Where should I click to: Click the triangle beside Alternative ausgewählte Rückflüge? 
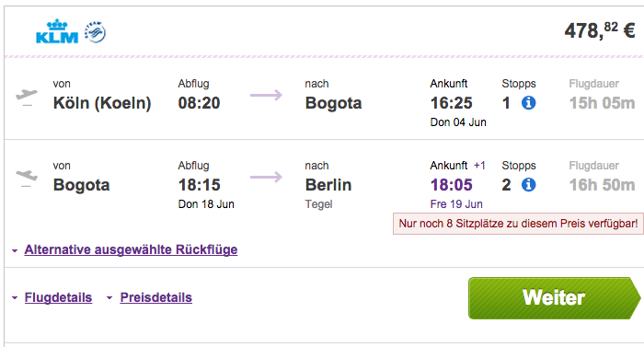coord(15,250)
